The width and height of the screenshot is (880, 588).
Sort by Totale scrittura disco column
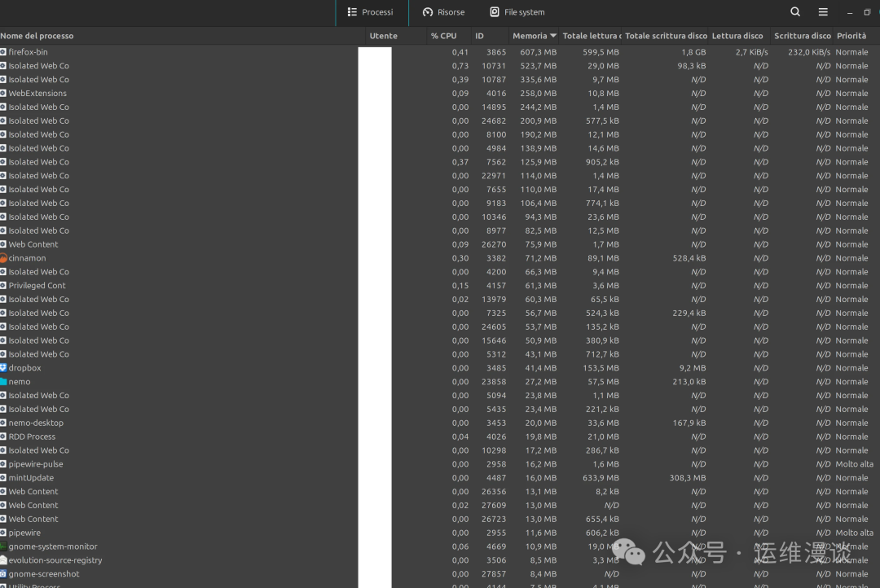point(666,36)
